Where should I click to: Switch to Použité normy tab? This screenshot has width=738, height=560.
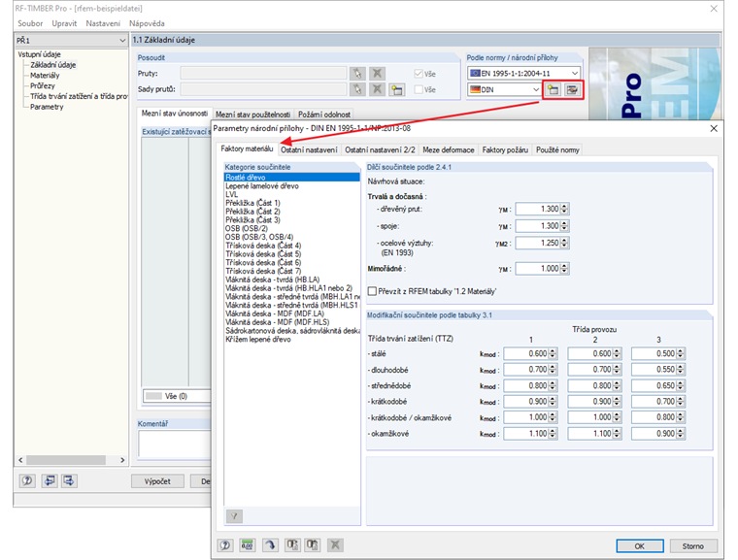coord(557,150)
